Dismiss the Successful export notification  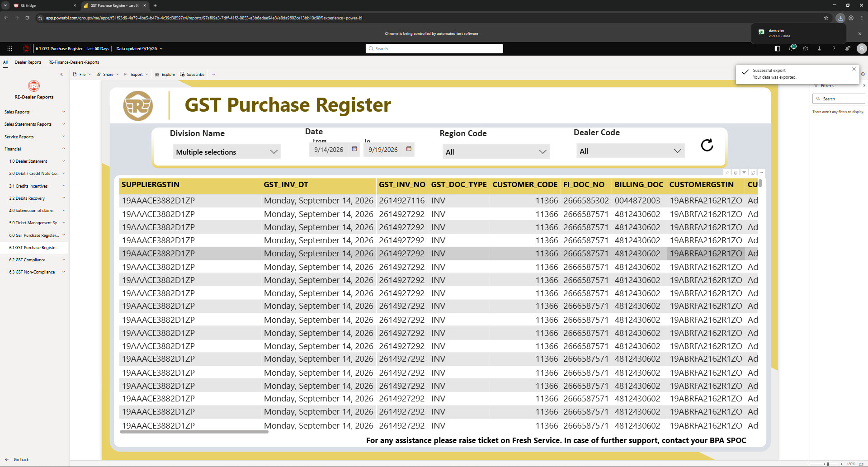tap(854, 69)
